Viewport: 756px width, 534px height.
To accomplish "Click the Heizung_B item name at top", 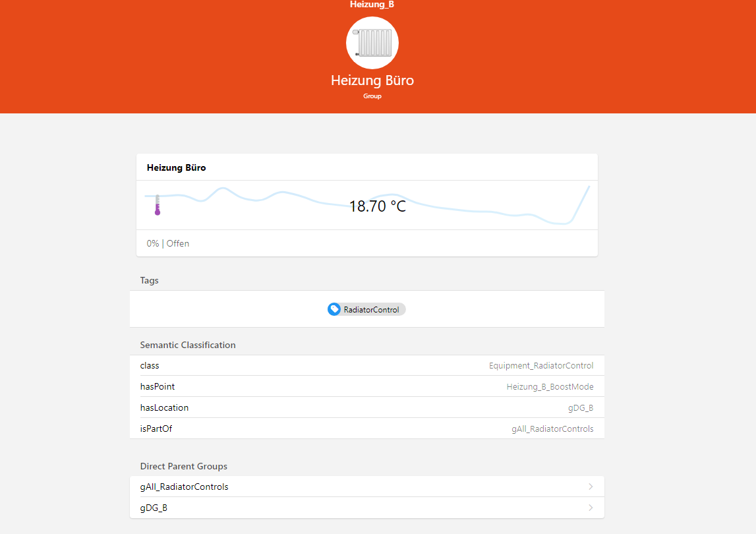I will pyautogui.click(x=372, y=5).
